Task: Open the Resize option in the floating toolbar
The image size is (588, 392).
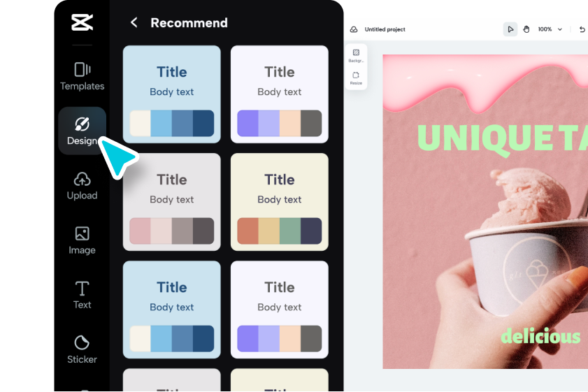Action: pyautogui.click(x=356, y=78)
